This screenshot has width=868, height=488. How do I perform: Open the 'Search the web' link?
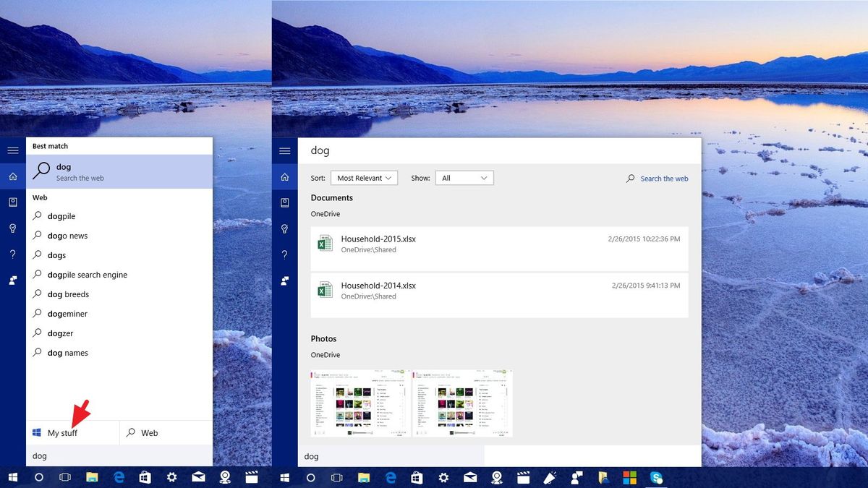click(664, 178)
